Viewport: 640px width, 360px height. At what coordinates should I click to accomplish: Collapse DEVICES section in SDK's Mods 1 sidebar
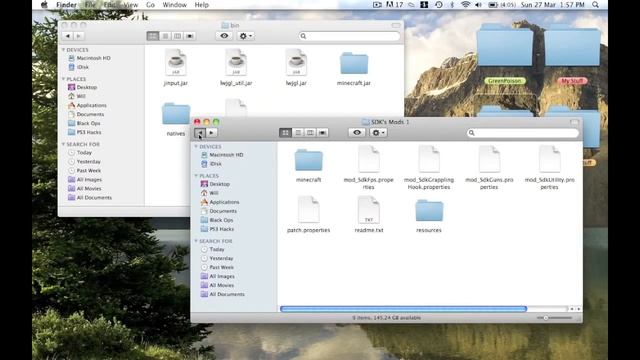[x=196, y=147]
